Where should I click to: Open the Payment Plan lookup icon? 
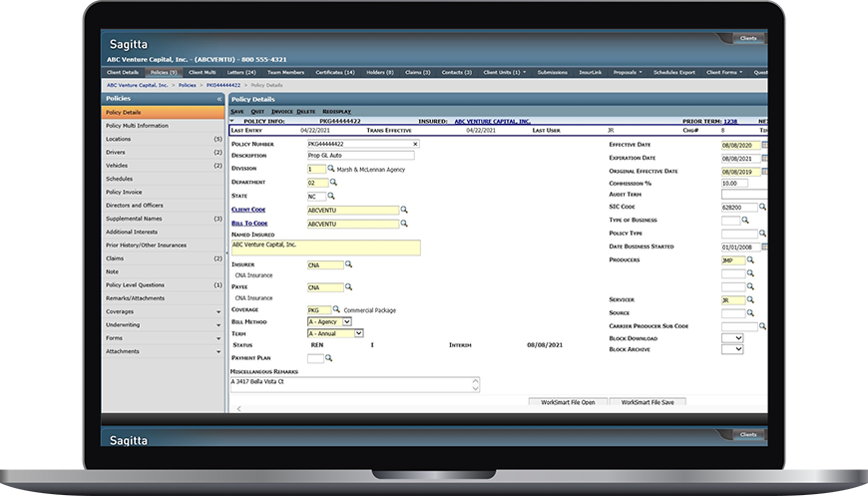328,358
